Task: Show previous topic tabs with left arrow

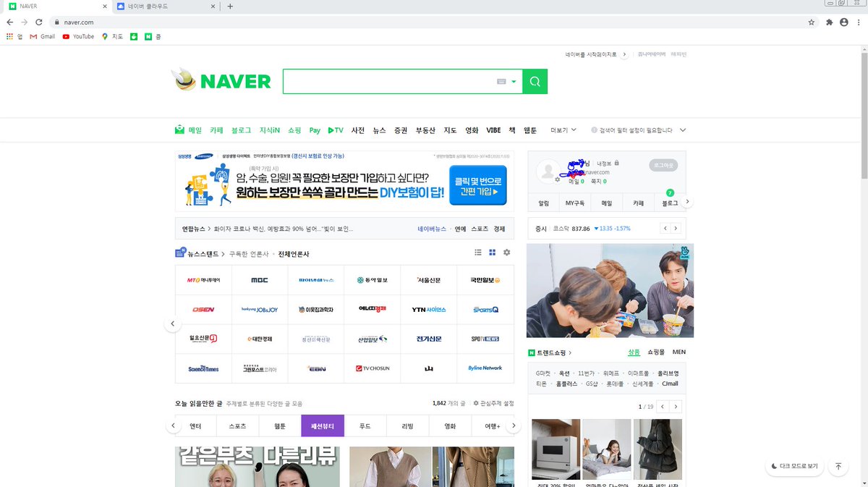Action: pos(173,425)
